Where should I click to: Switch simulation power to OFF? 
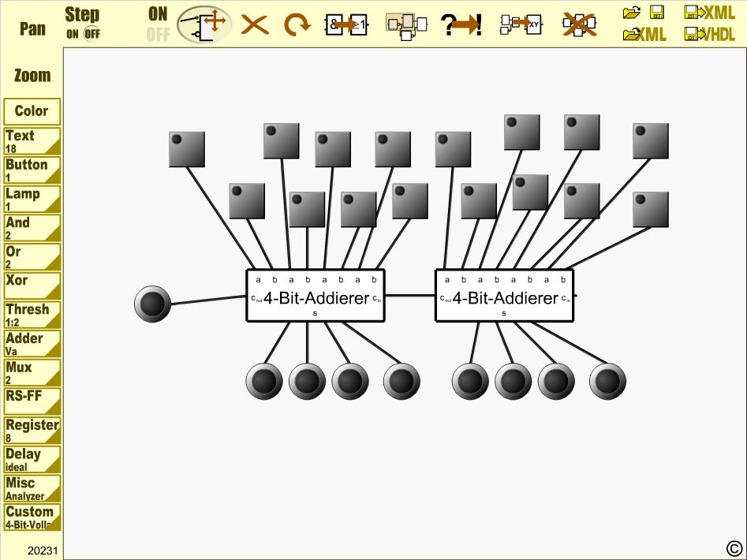pyautogui.click(x=158, y=35)
